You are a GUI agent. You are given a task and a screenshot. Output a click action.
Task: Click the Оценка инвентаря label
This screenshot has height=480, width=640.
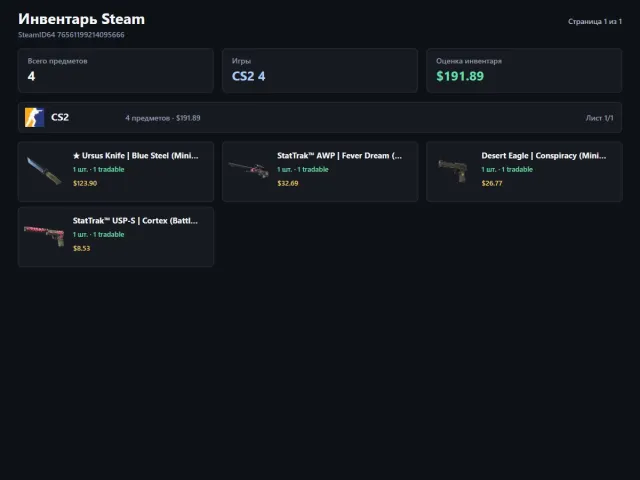[469, 61]
